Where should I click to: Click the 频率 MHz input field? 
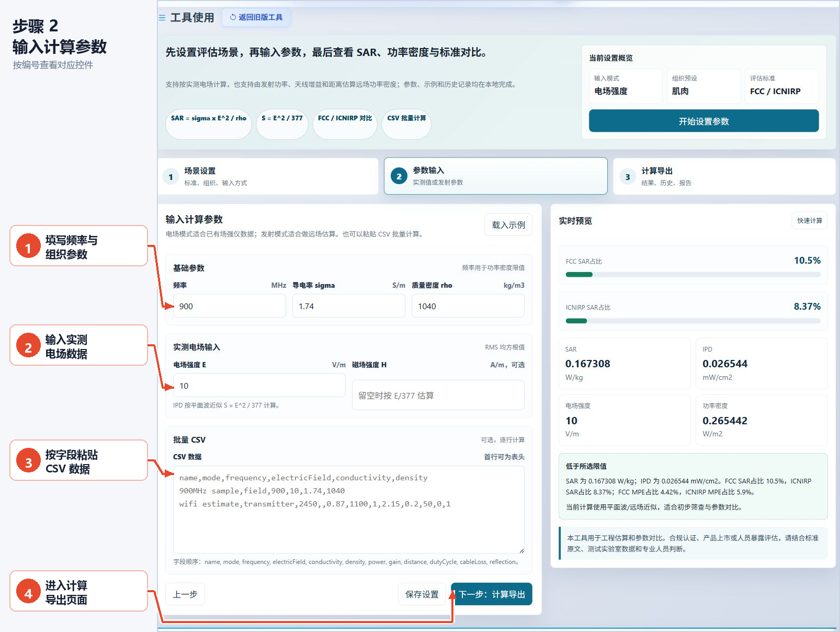pyautogui.click(x=230, y=306)
